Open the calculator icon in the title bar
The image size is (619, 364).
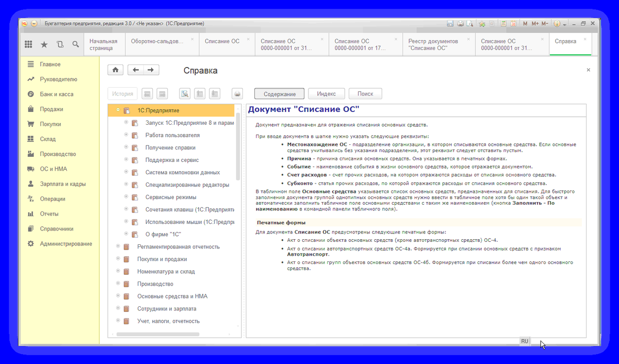(x=503, y=24)
